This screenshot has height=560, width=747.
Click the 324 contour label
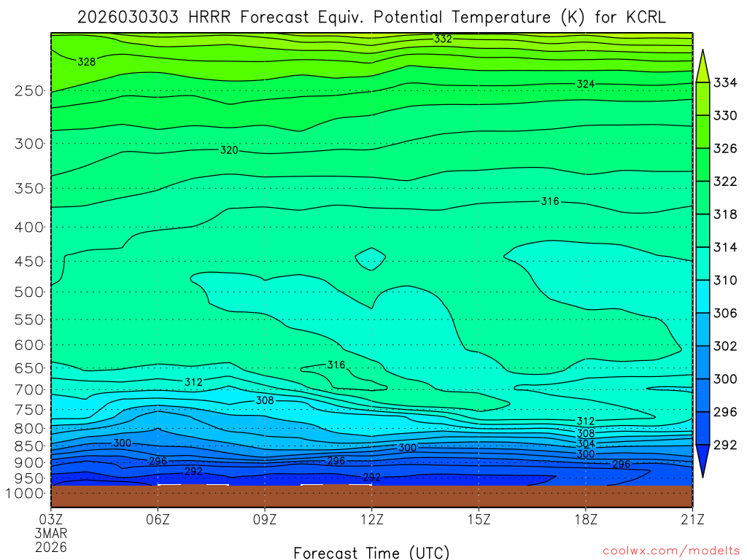(x=586, y=85)
